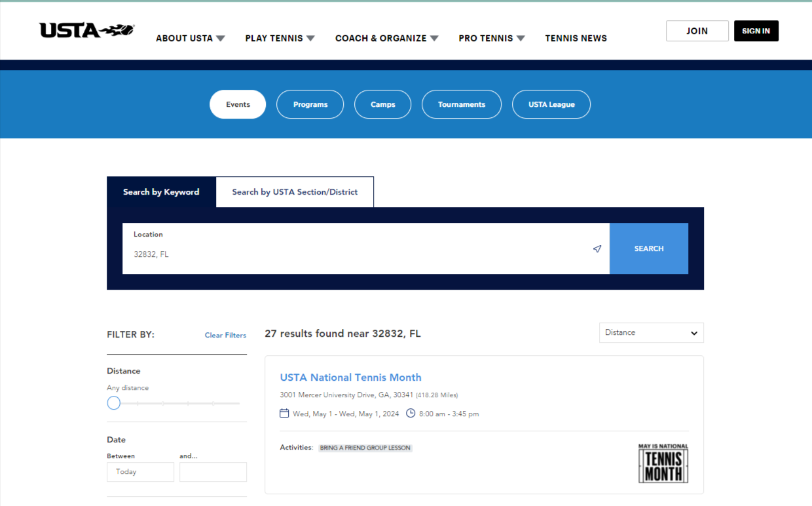The width and height of the screenshot is (812, 506).
Task: Click the Bring a Friend Group Lesson tag
Action: pyautogui.click(x=365, y=448)
